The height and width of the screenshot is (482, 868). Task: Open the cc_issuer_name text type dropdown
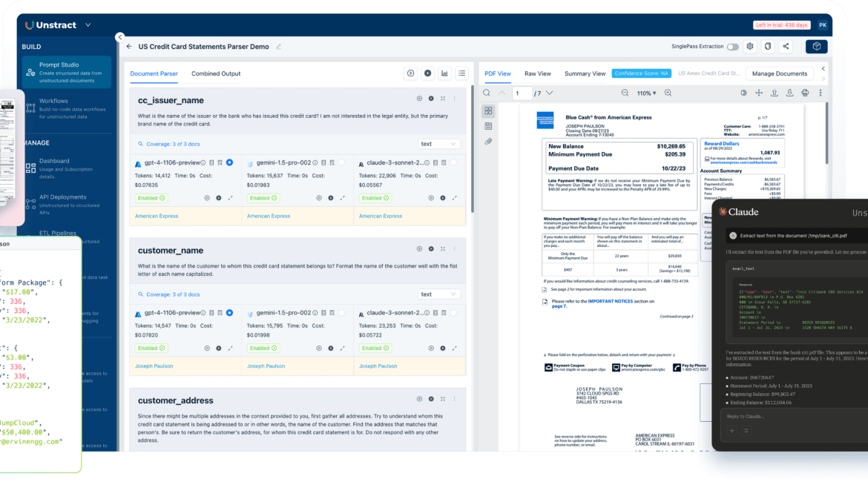[439, 144]
